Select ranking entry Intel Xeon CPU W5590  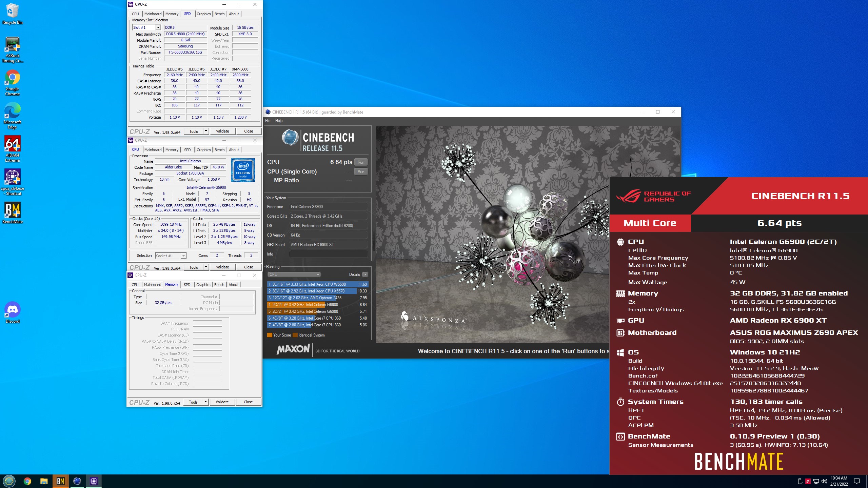click(318, 284)
